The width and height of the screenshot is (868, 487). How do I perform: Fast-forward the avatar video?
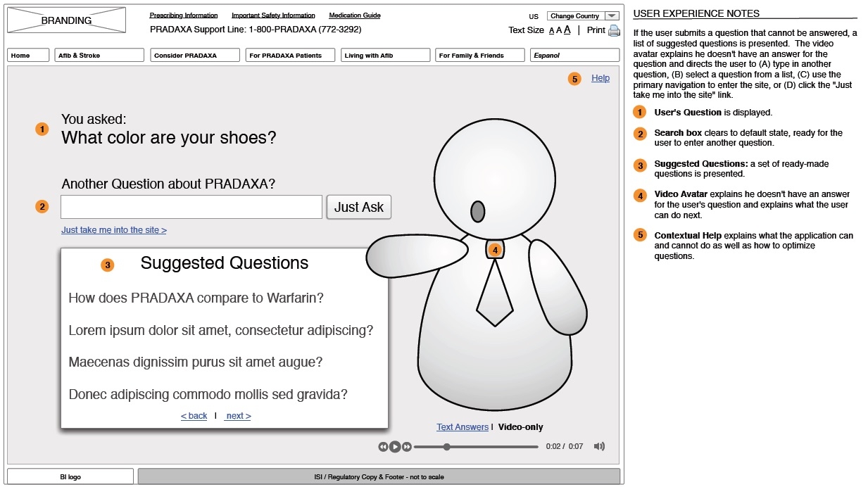point(407,447)
